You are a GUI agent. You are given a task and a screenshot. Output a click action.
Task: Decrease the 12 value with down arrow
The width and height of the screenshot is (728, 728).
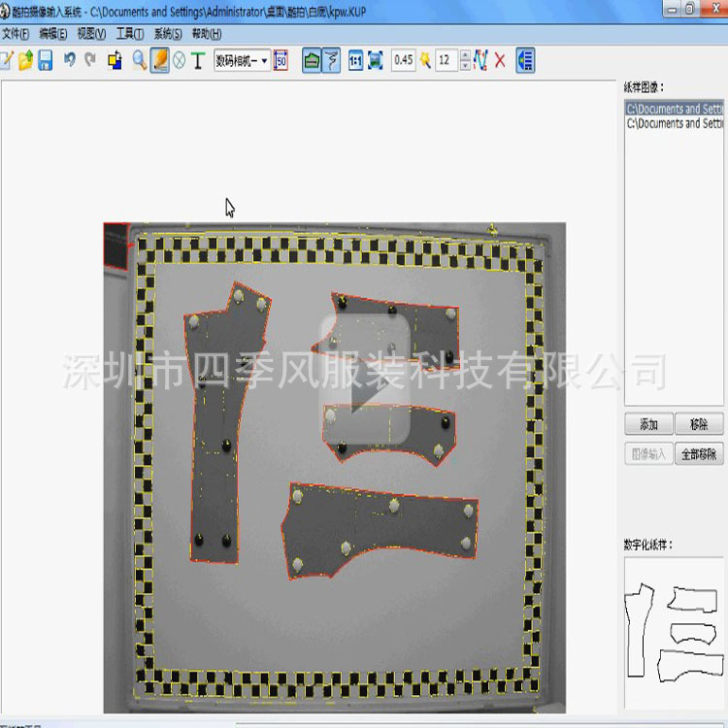[x=465, y=65]
